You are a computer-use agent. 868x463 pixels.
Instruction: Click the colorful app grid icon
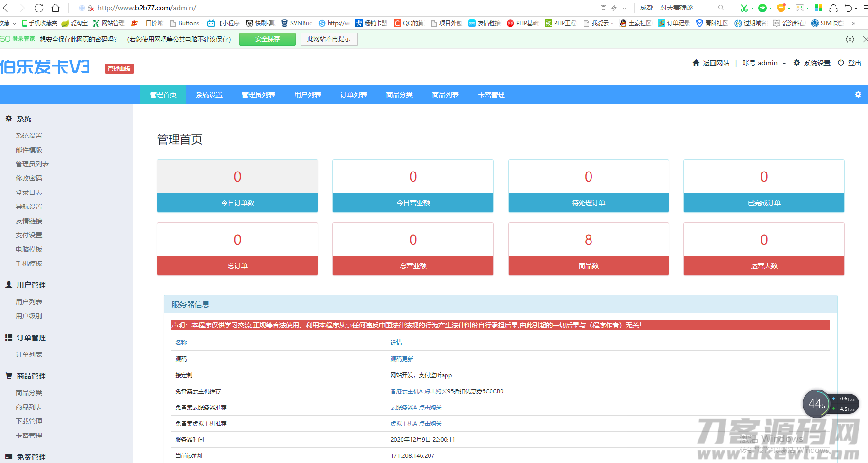(x=818, y=8)
